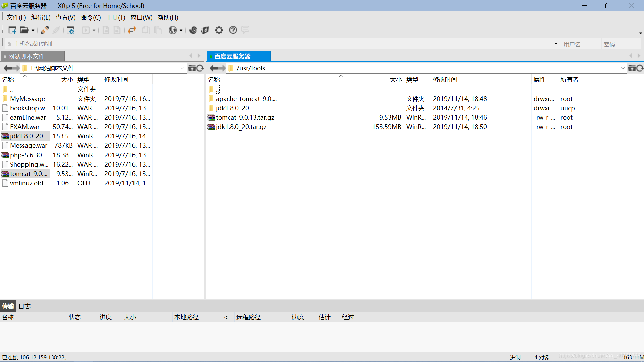The width and height of the screenshot is (644, 362).
Task: Open Help with the question mark icon
Action: point(233,30)
